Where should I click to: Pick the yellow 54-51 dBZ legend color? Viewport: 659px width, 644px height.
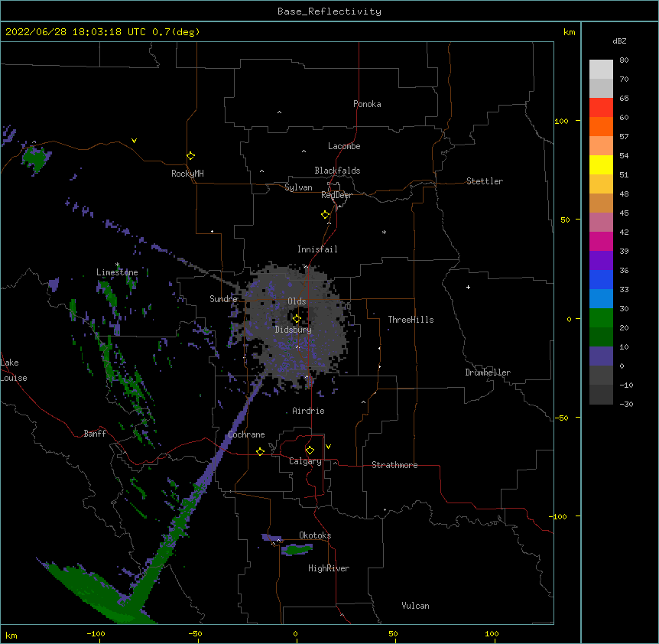601,164
